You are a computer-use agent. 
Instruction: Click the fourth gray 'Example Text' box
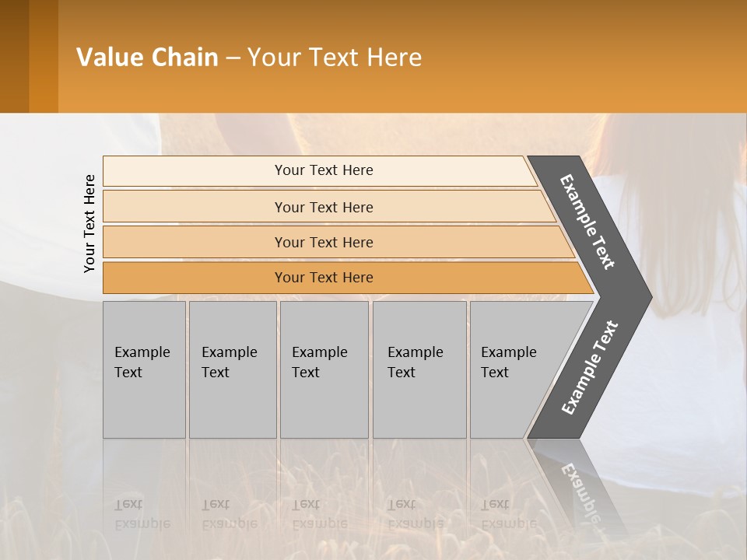tap(419, 369)
